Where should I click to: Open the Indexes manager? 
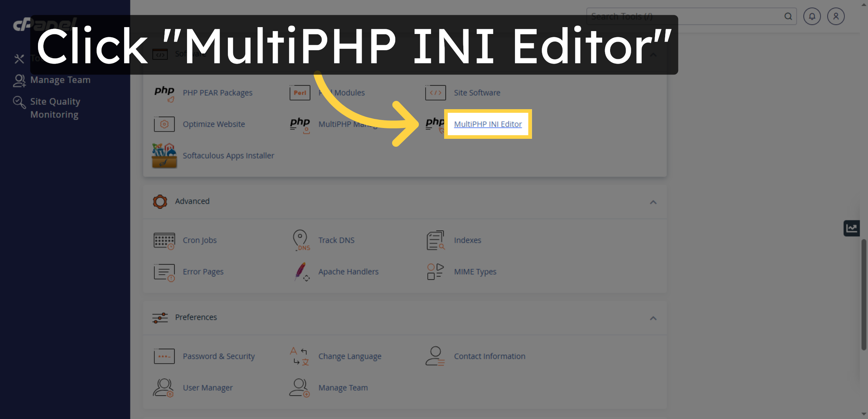point(467,240)
